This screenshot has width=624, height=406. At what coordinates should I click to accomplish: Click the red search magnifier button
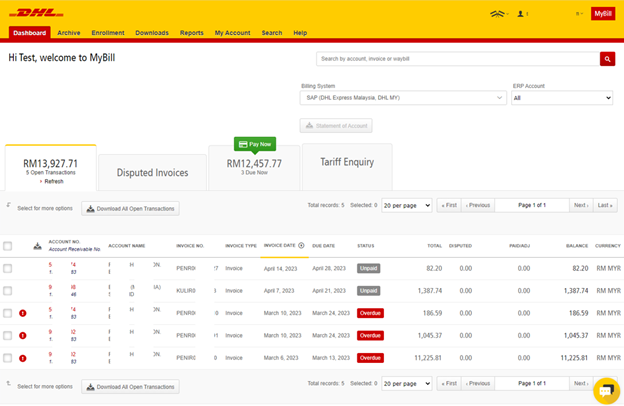607,59
